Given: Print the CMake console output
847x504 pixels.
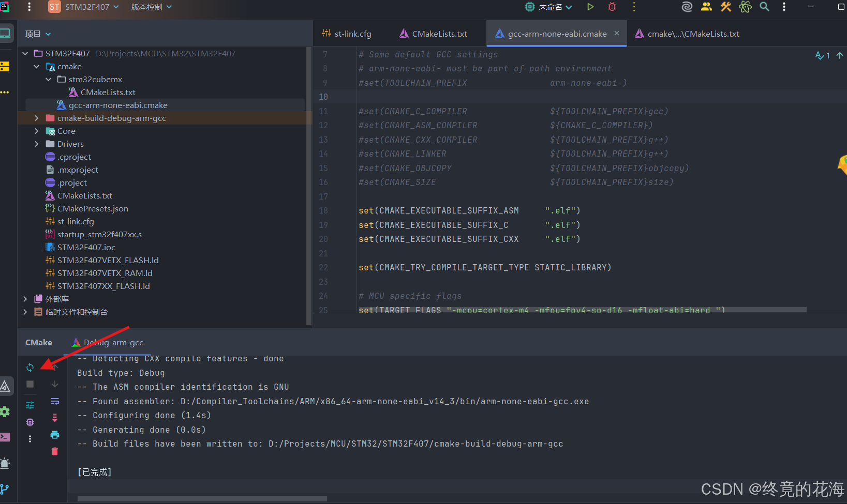Looking at the screenshot, I should [55, 435].
